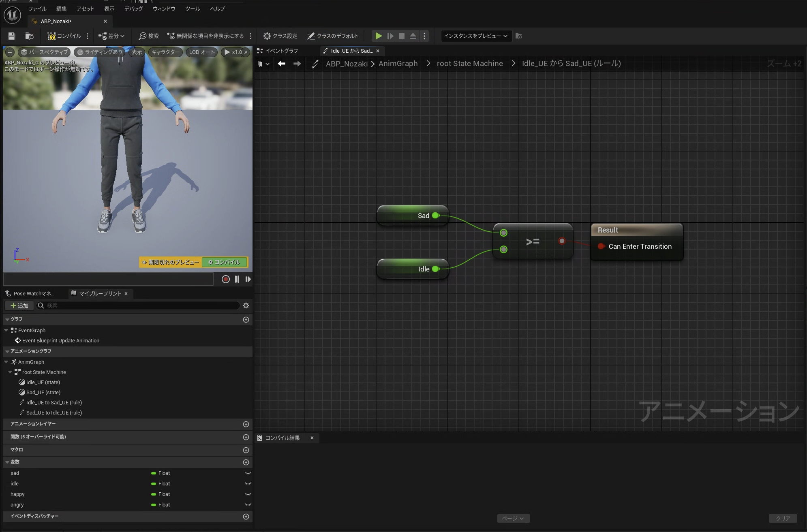Click the record button under viewport

coord(226,279)
